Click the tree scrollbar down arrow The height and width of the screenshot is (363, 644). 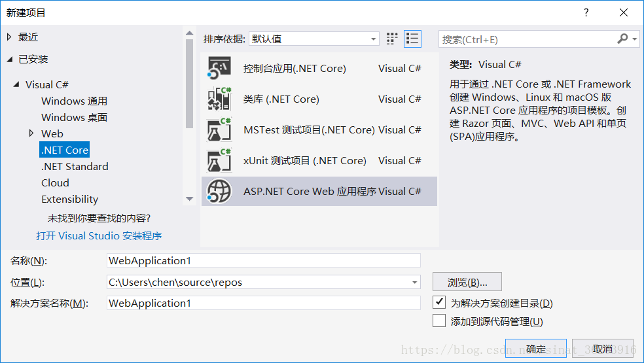189,199
